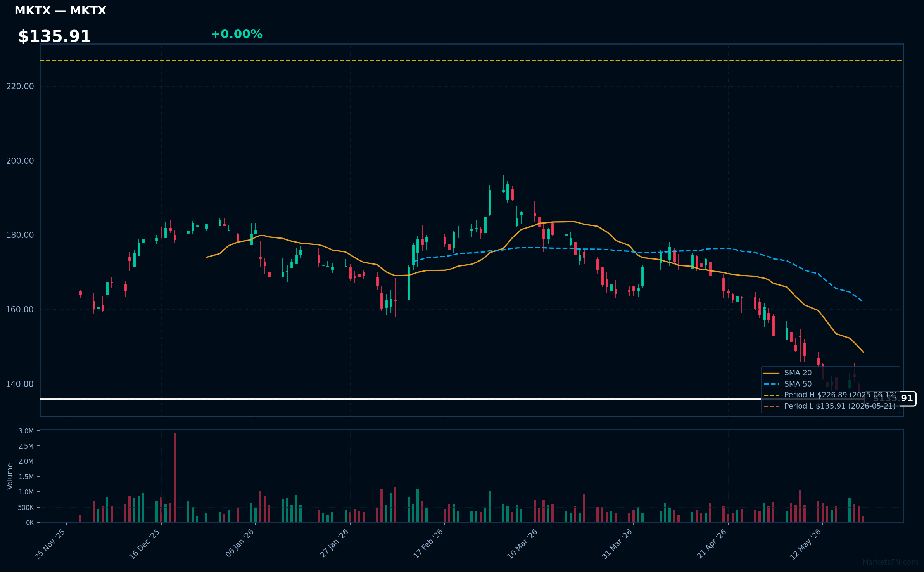The width and height of the screenshot is (924, 572).
Task: Click the 31 Mar '26 date label
Action: (x=617, y=544)
